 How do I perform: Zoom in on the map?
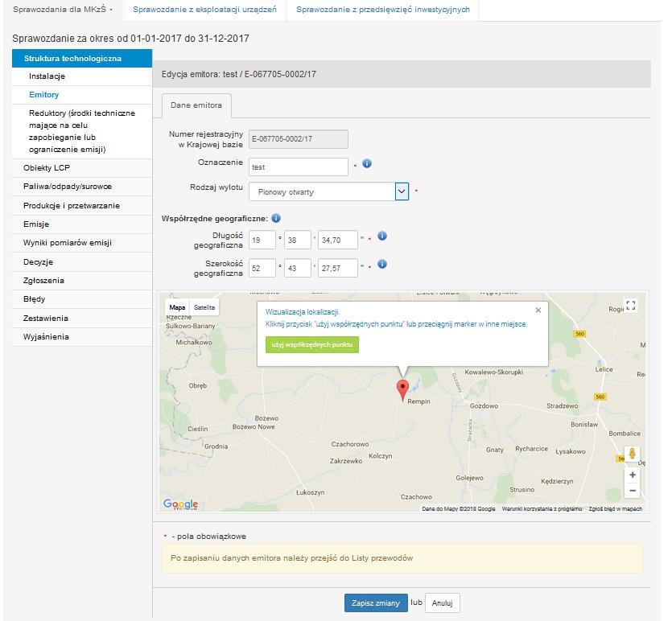click(x=632, y=475)
